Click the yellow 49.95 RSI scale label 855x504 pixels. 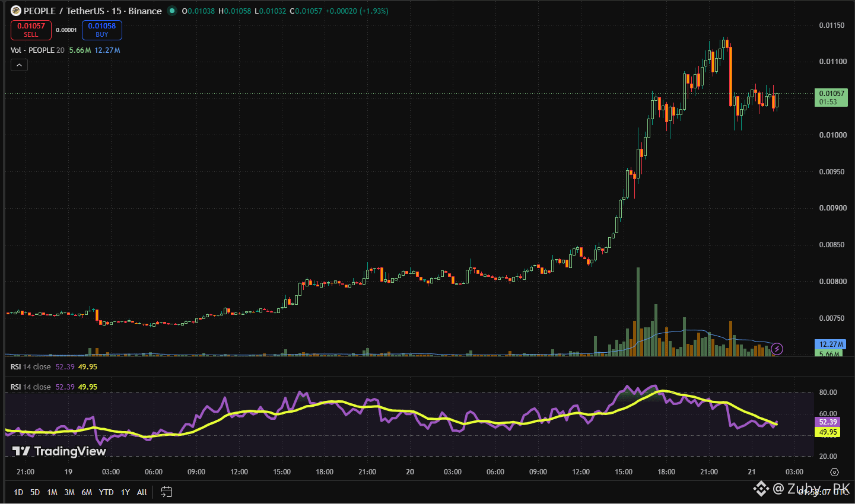828,432
